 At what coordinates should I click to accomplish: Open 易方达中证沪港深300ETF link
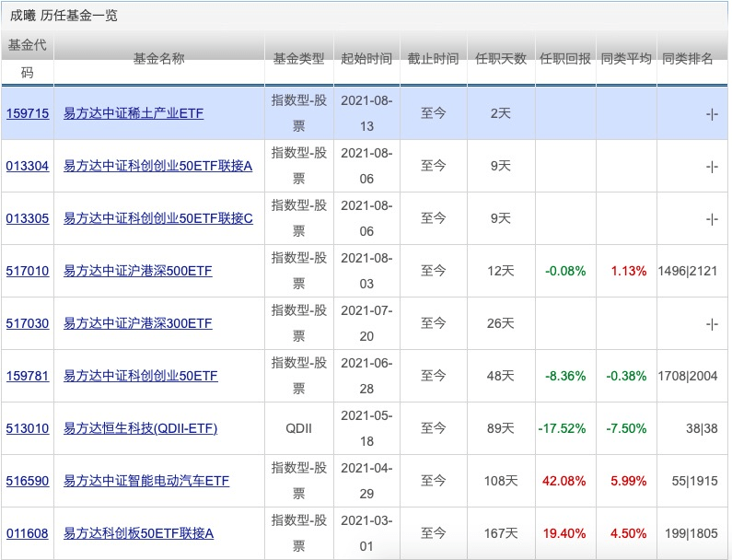[x=138, y=323]
